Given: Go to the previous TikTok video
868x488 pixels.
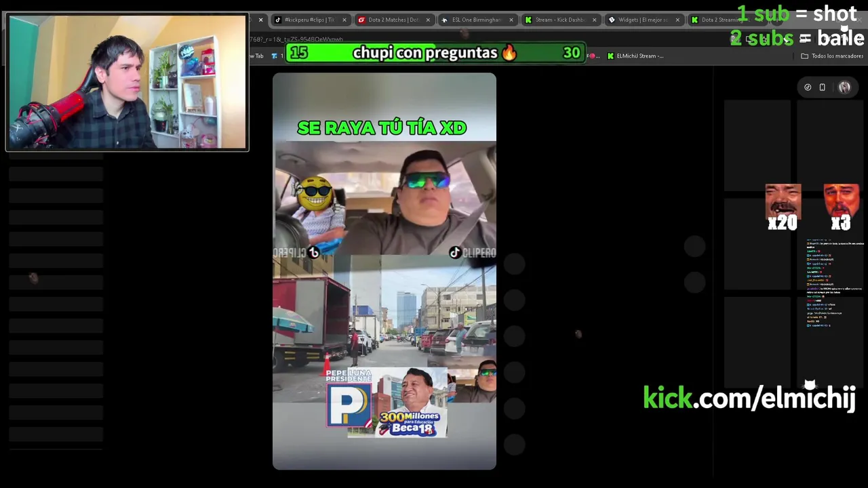Looking at the screenshot, I should click(x=694, y=247).
